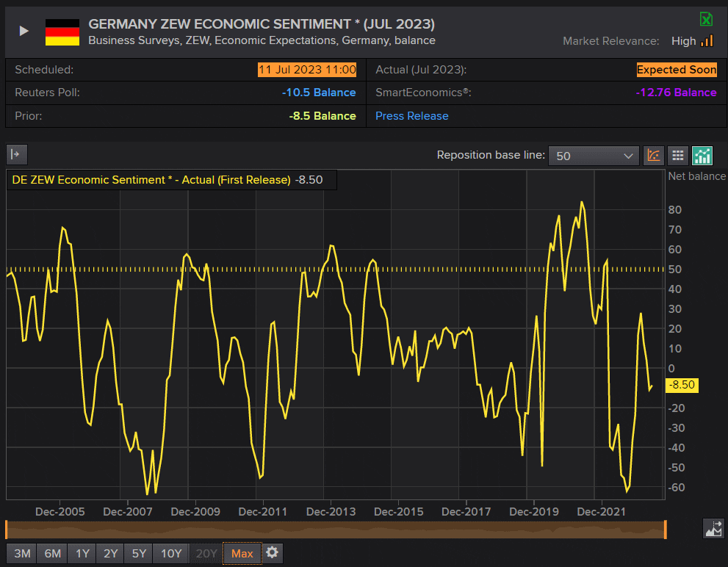
Task: Export data using the Excel icon
Action: 706,19
